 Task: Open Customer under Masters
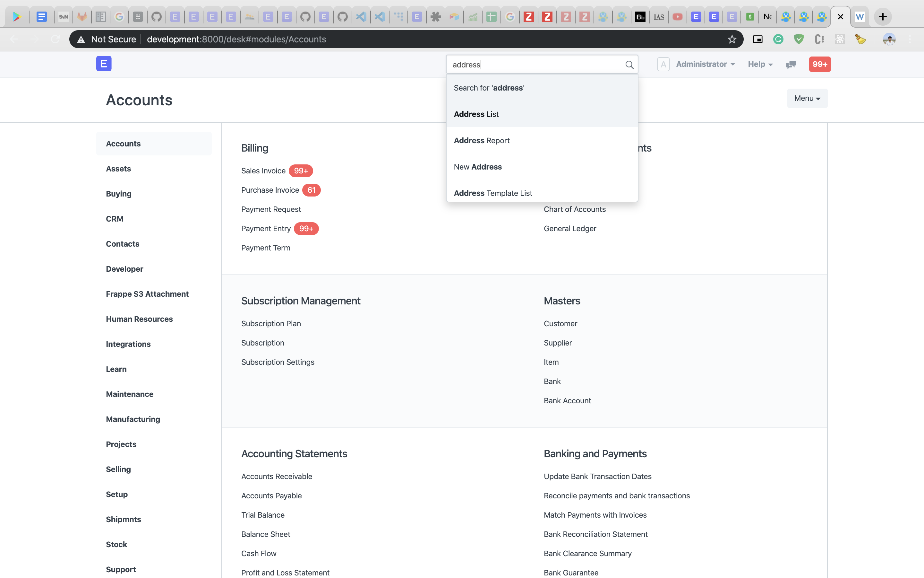click(560, 323)
